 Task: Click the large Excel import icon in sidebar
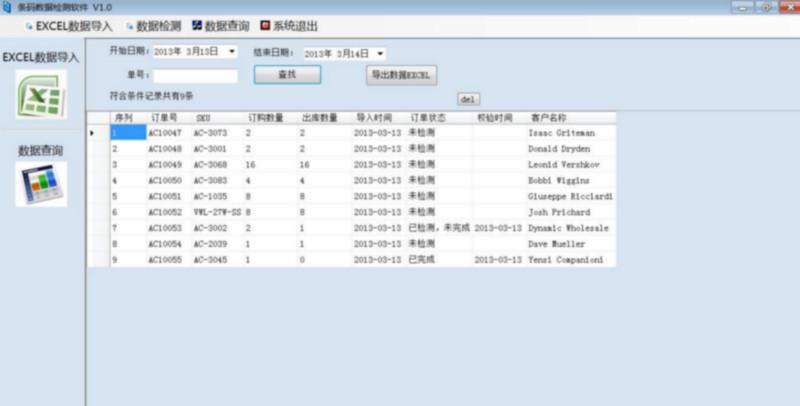pyautogui.click(x=40, y=95)
